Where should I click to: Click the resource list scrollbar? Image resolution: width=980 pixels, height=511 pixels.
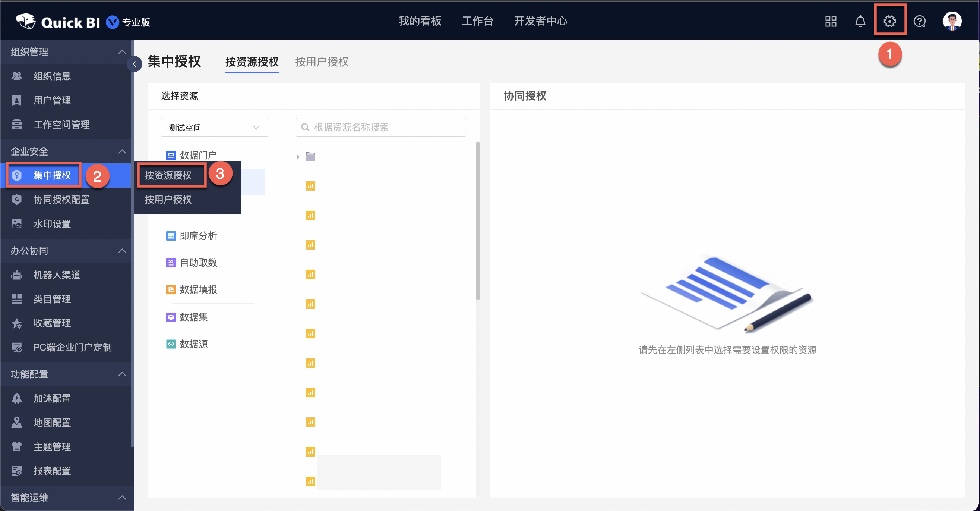click(x=477, y=221)
